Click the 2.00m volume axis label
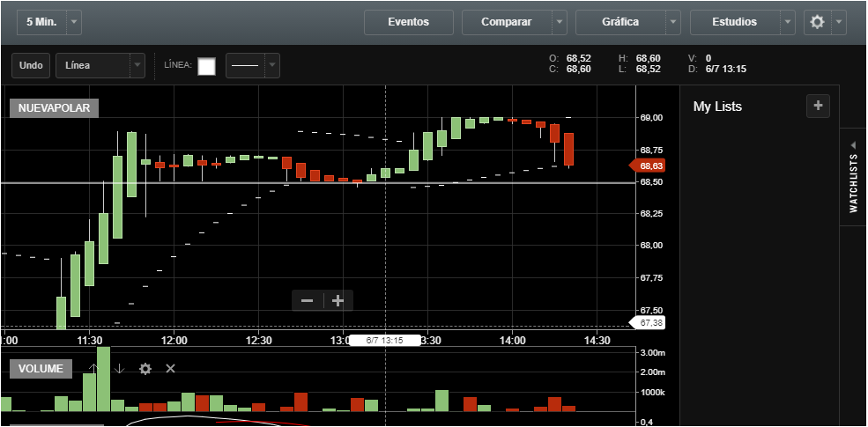The width and height of the screenshot is (868, 427). pyautogui.click(x=652, y=372)
